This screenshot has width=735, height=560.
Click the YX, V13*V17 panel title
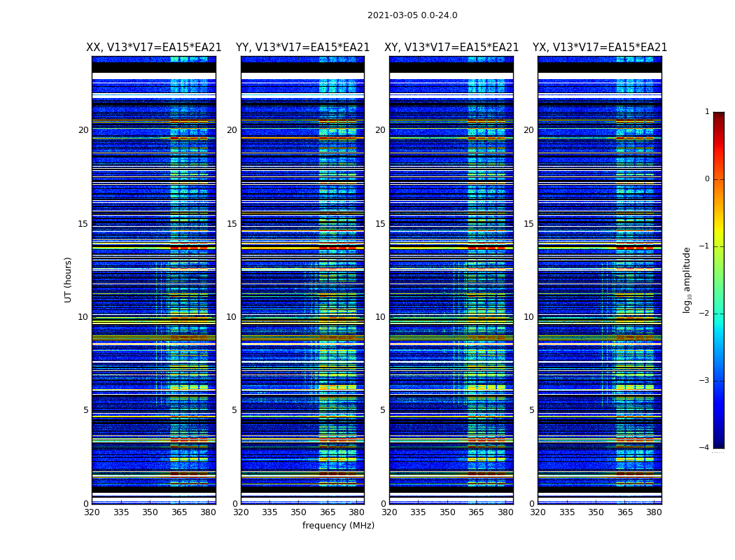click(x=599, y=48)
